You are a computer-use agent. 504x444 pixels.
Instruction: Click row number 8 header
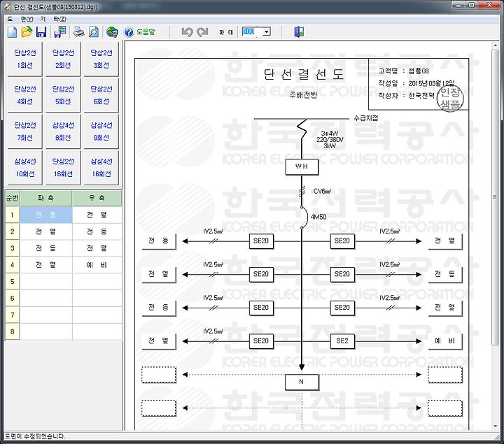(x=13, y=331)
